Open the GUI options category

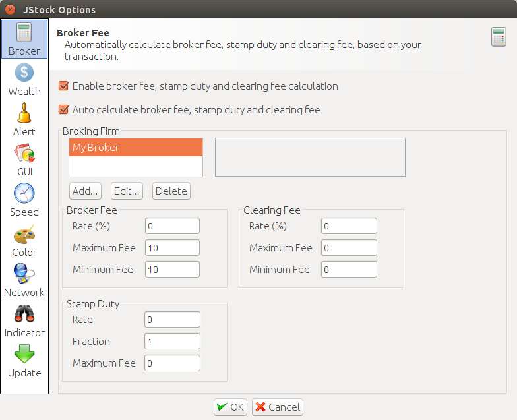(x=24, y=160)
